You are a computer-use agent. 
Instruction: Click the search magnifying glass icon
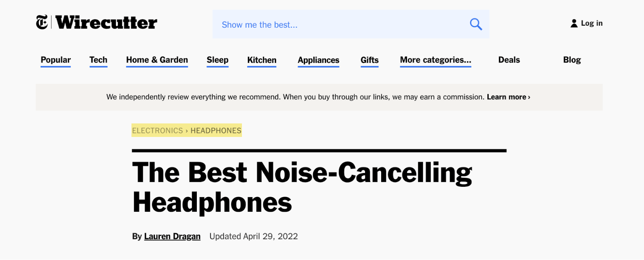[x=475, y=24]
